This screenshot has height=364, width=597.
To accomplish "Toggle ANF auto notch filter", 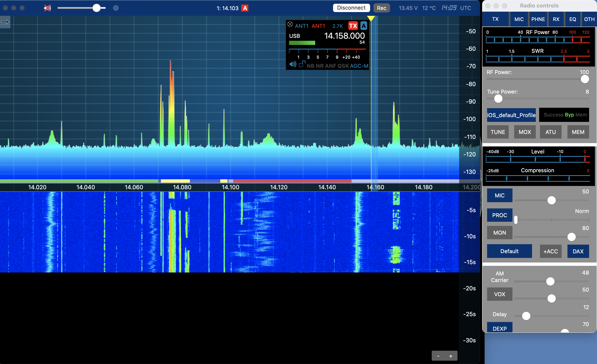I will click(331, 66).
